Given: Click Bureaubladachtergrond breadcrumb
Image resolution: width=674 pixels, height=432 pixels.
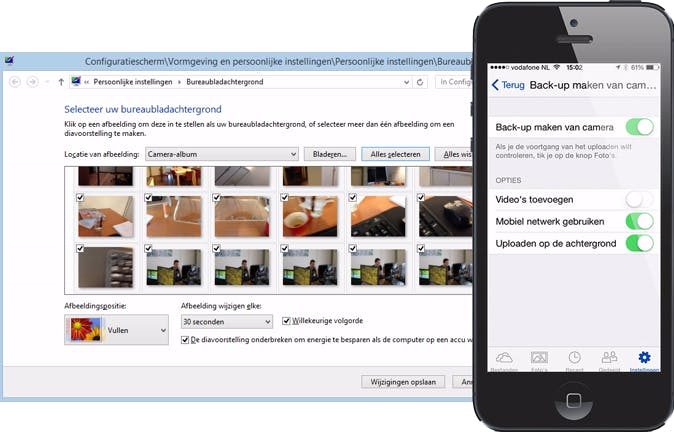Looking at the screenshot, I should pos(225,82).
